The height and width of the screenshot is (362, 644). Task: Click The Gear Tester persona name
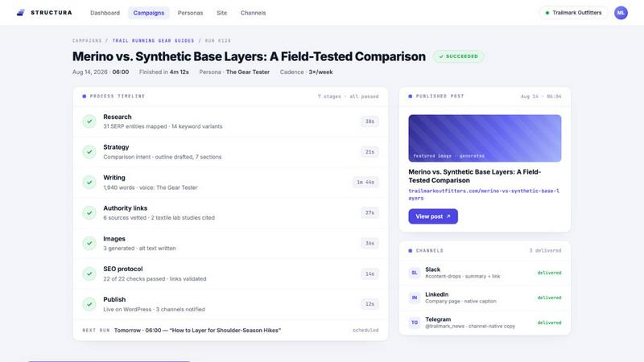tap(248, 72)
